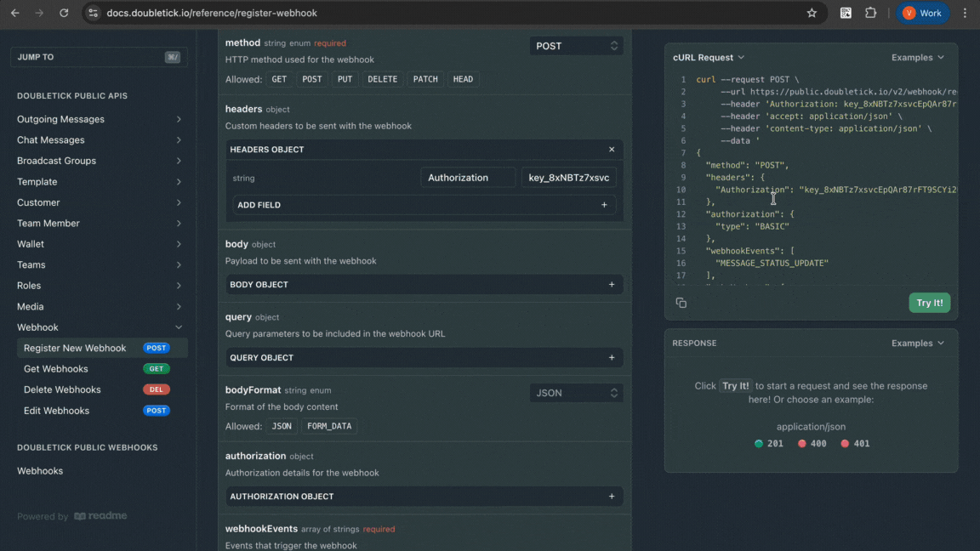Select the 401 response example
This screenshot has width=980, height=551.
click(855, 443)
